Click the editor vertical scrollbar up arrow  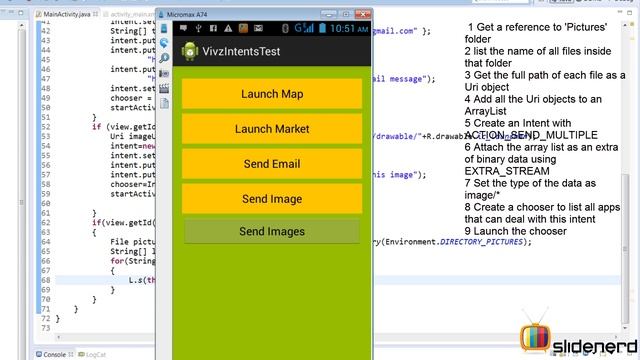point(625,25)
